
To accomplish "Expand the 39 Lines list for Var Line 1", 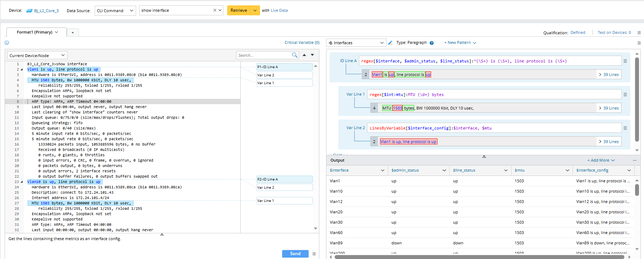I will [x=609, y=108].
